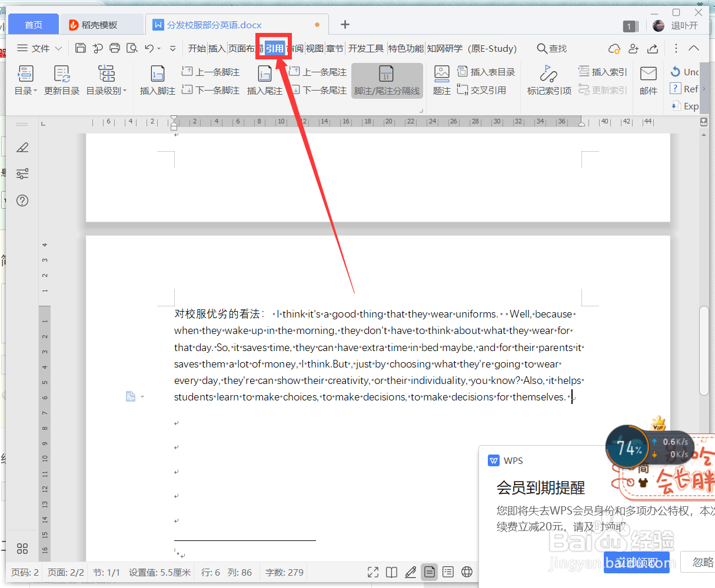715x588 pixels.
Task: Click the help question mark sidebar icon
Action: click(22, 201)
